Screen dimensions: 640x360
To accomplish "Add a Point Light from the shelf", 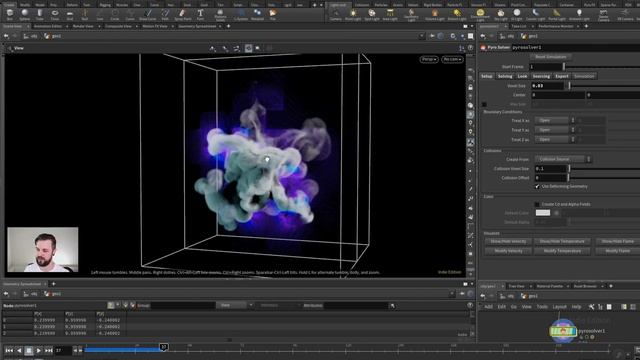I will pyautogui.click(x=353, y=15).
